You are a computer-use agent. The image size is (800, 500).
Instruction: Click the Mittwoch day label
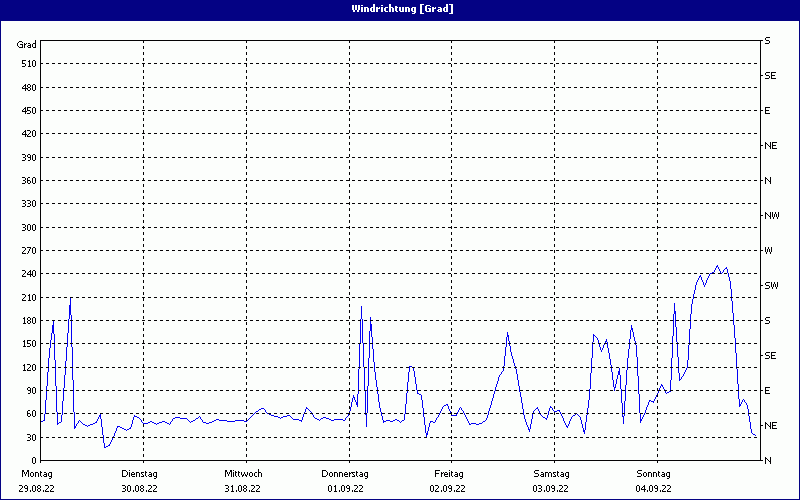[x=243, y=474]
